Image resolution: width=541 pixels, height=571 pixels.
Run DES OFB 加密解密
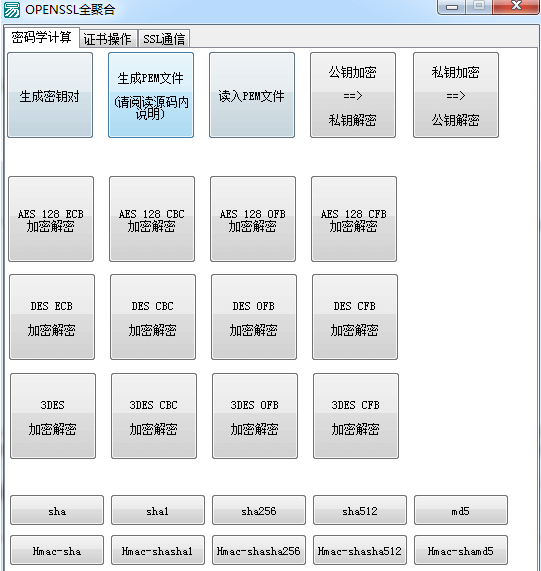(254, 317)
